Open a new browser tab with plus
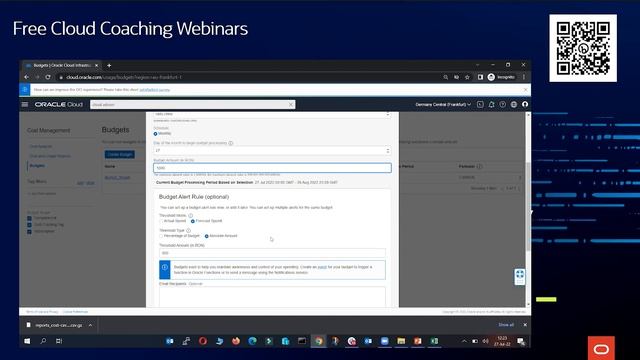The height and width of the screenshot is (360, 640). (109, 65)
